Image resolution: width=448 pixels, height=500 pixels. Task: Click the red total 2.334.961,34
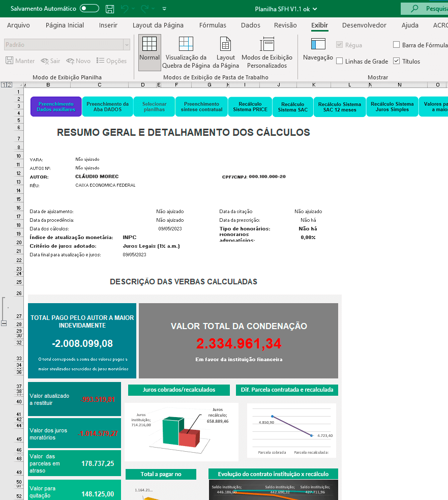(x=239, y=343)
